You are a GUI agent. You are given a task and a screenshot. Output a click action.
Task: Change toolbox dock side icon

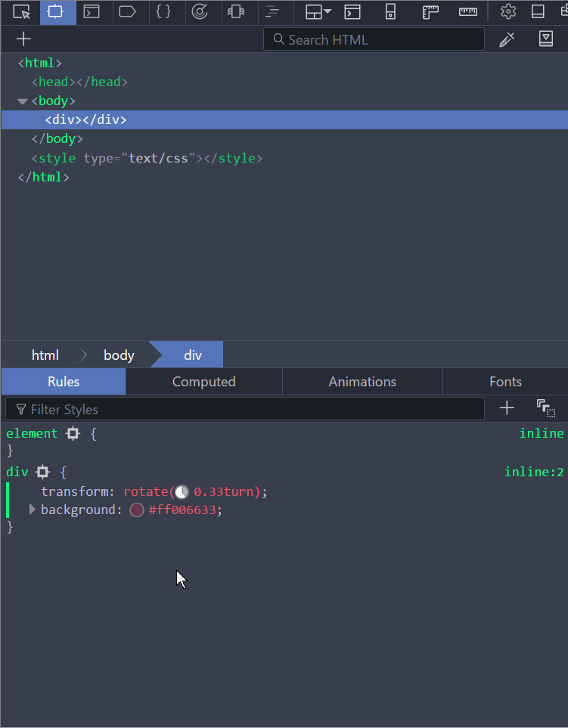click(x=538, y=12)
